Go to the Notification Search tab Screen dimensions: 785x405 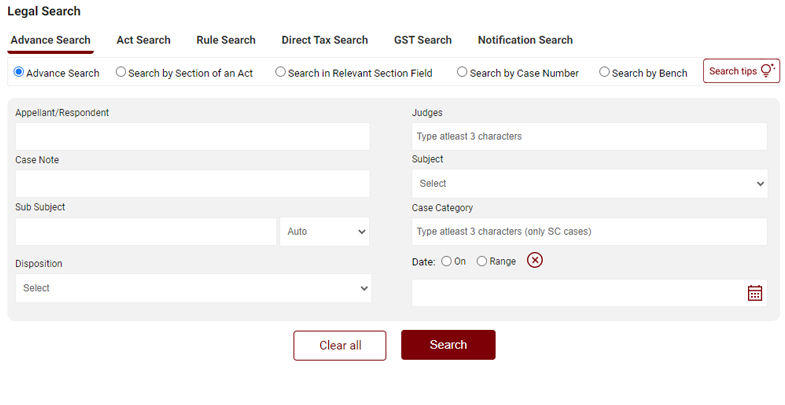pos(525,40)
